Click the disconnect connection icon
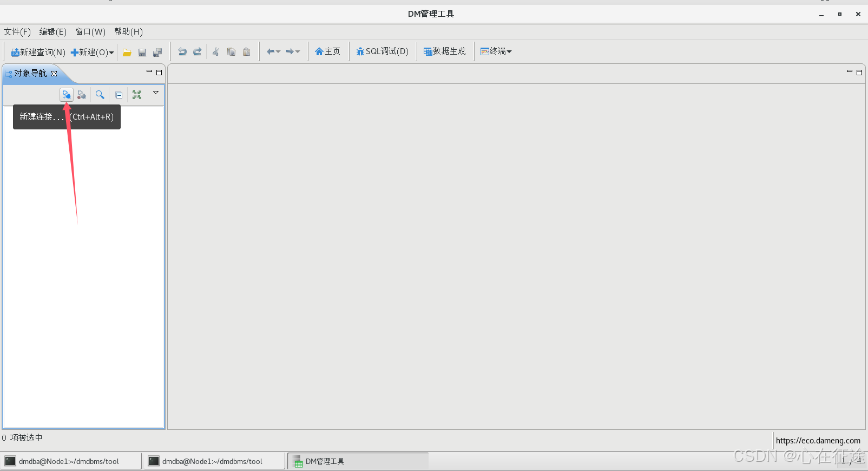The height and width of the screenshot is (471, 868). click(82, 95)
